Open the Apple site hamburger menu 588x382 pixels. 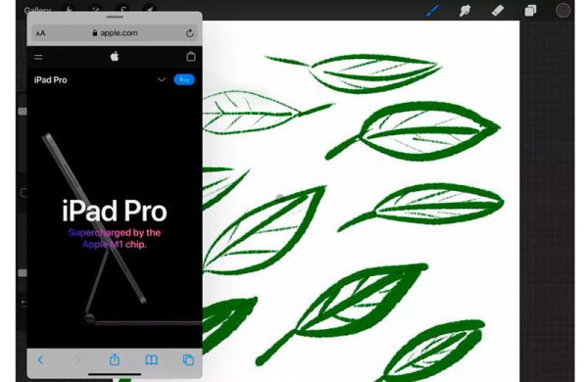click(x=38, y=57)
